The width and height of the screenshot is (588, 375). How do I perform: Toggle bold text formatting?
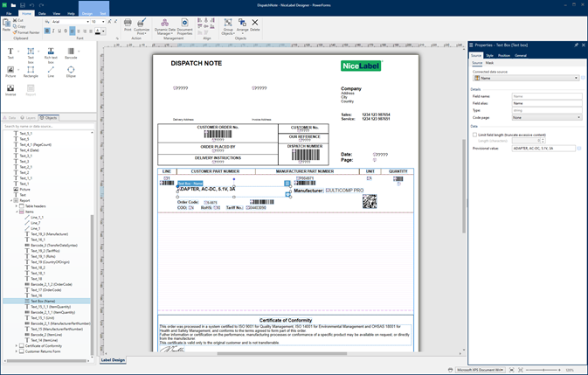45,31
